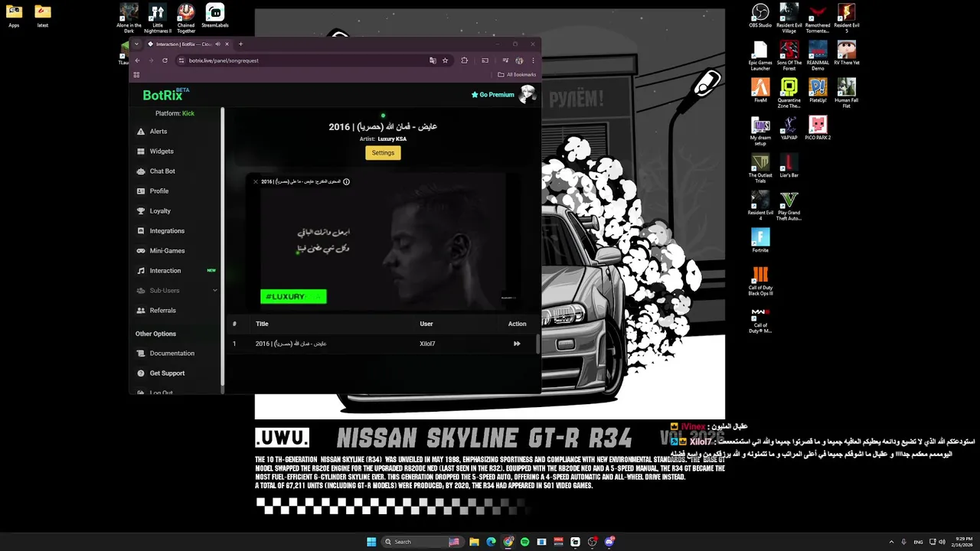Reload the browser page

(165, 60)
